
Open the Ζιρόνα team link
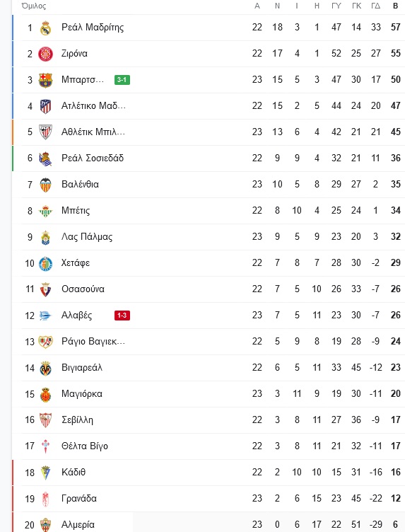click(x=74, y=54)
